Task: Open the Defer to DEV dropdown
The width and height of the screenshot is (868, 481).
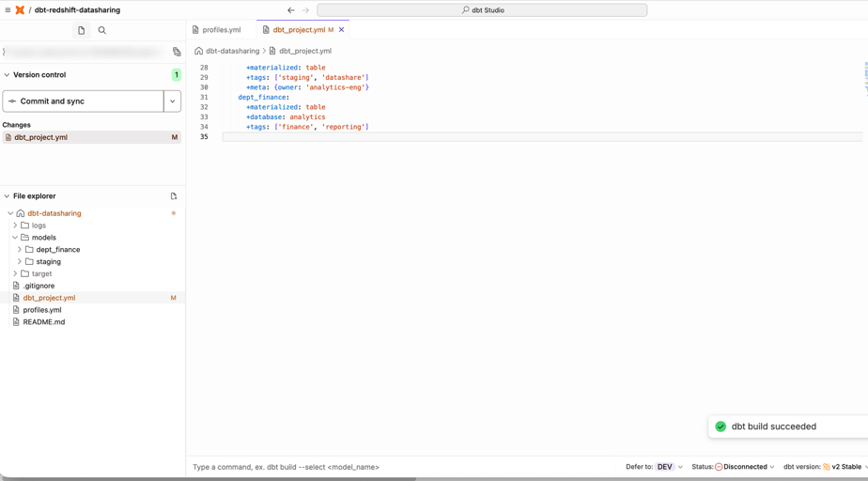Action: (668, 467)
